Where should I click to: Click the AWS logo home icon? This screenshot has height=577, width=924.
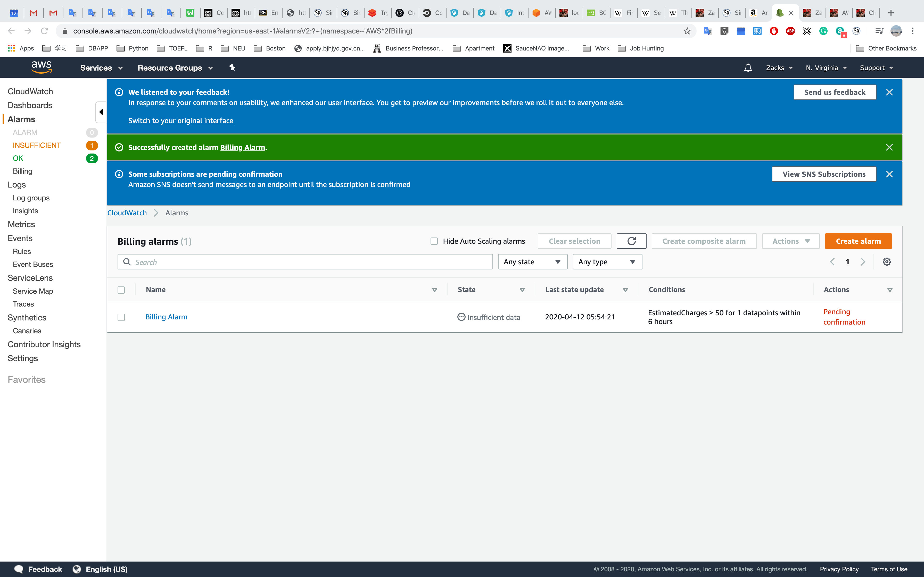pyautogui.click(x=41, y=67)
